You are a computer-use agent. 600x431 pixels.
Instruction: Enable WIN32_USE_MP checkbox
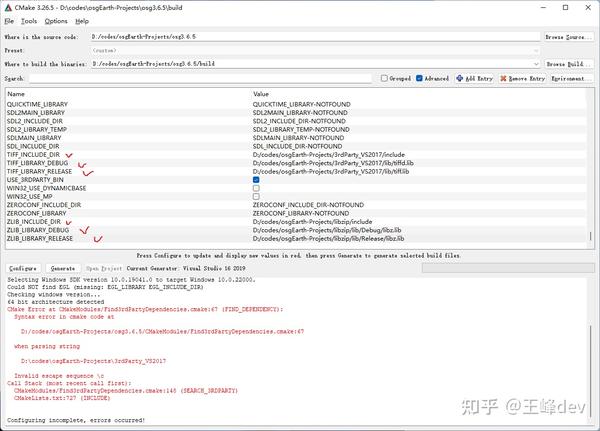(256, 196)
